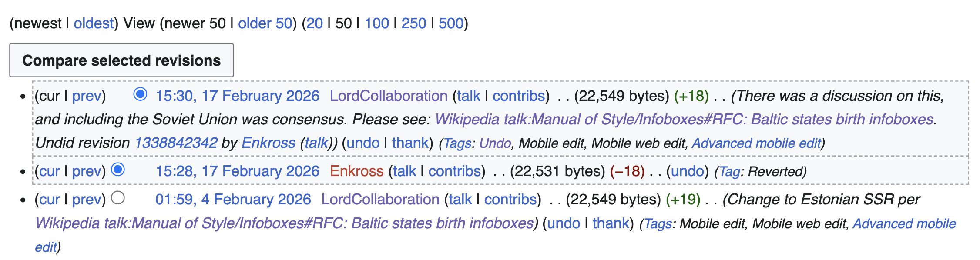This screenshot has height=260, width=980.
Task: Open contribs for Enkross
Action: click(454, 171)
